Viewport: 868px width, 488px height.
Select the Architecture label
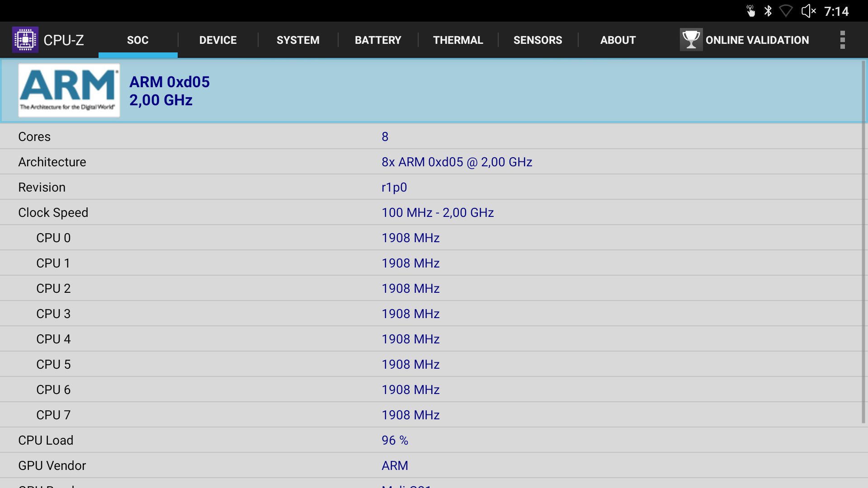pos(52,162)
